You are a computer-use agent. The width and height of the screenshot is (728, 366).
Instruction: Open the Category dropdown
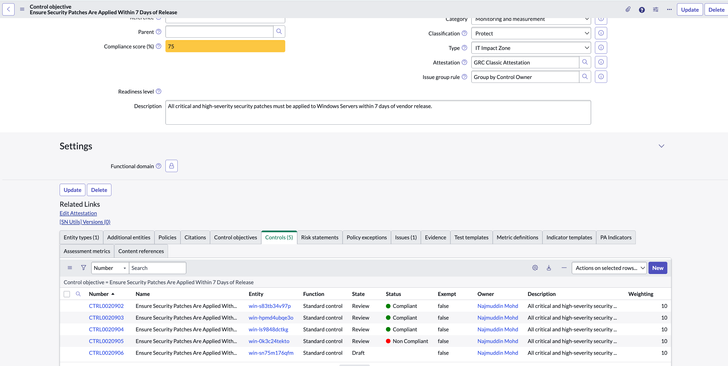point(531,19)
